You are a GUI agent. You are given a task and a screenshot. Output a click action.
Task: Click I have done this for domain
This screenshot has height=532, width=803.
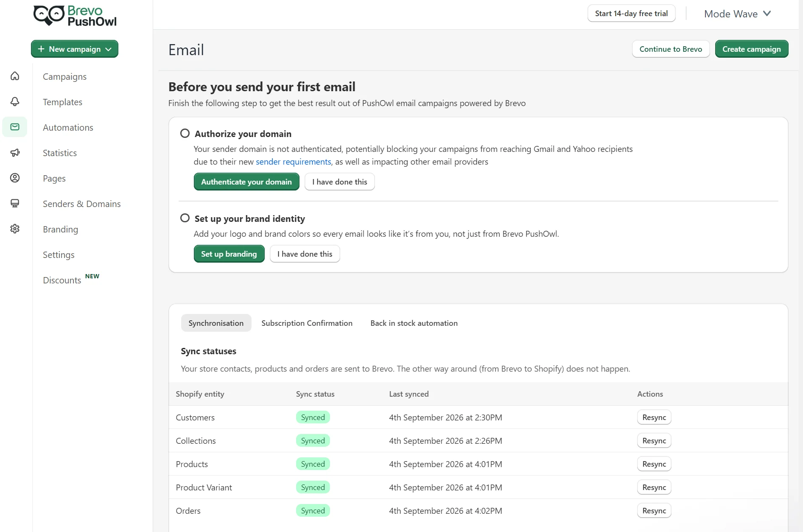[x=340, y=182]
